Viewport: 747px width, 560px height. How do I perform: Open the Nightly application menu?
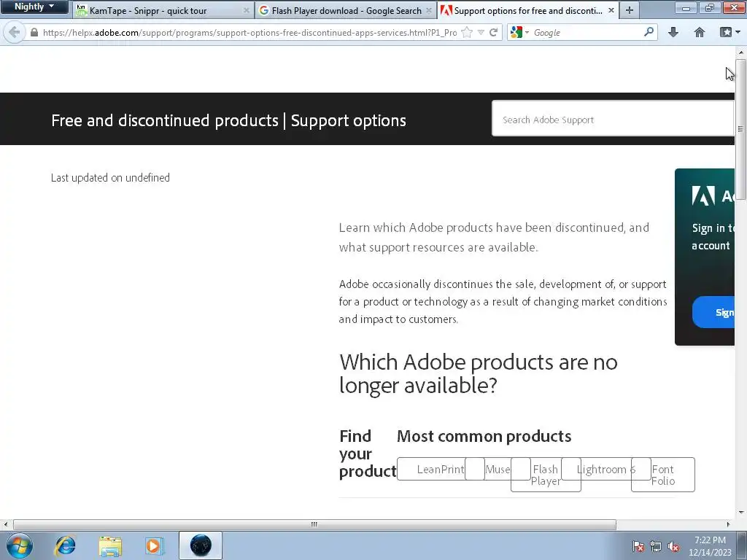(34, 7)
